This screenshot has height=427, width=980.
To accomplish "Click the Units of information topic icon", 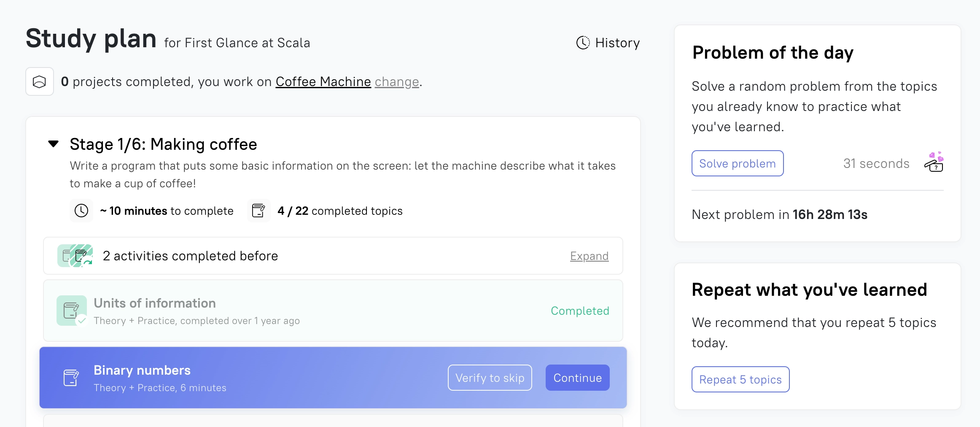I will point(72,311).
